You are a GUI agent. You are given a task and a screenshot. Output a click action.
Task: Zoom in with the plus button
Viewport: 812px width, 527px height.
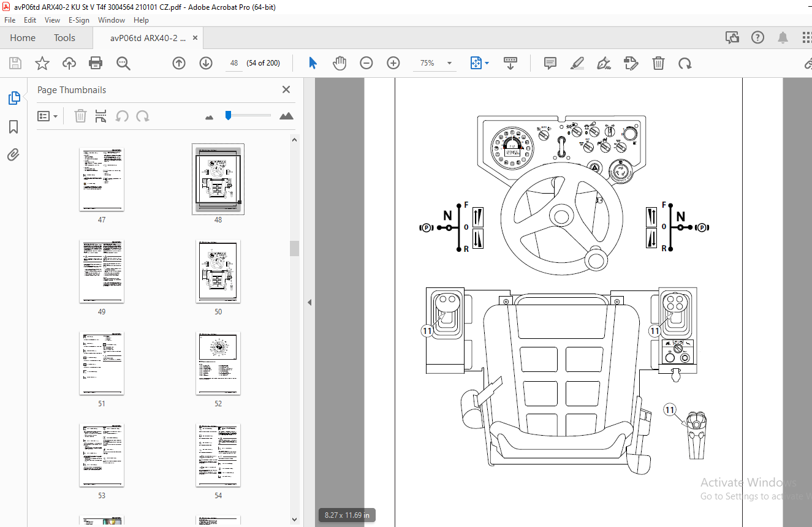click(393, 63)
